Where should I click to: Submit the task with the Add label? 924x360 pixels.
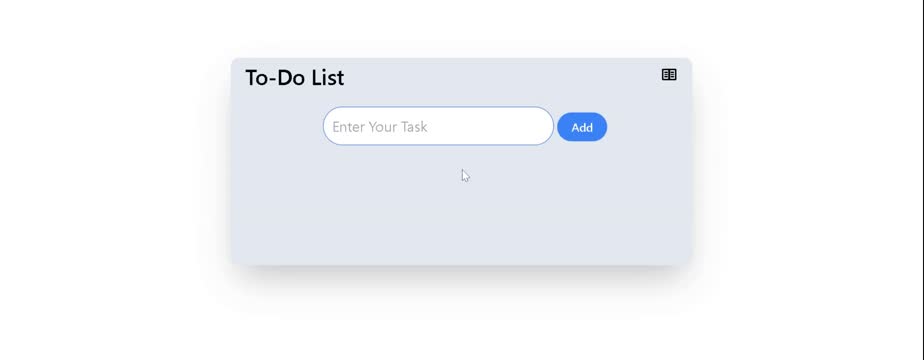(x=582, y=127)
